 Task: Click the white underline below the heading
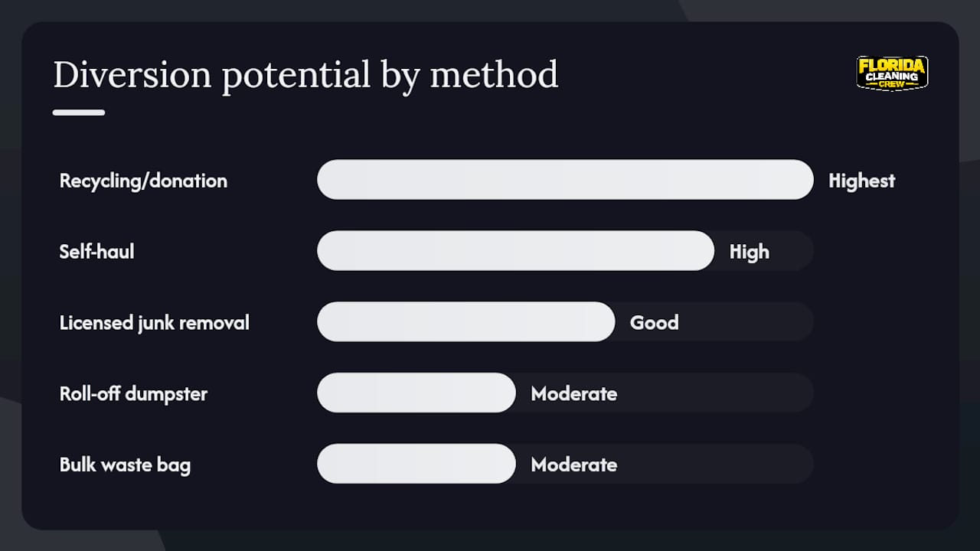click(x=79, y=112)
